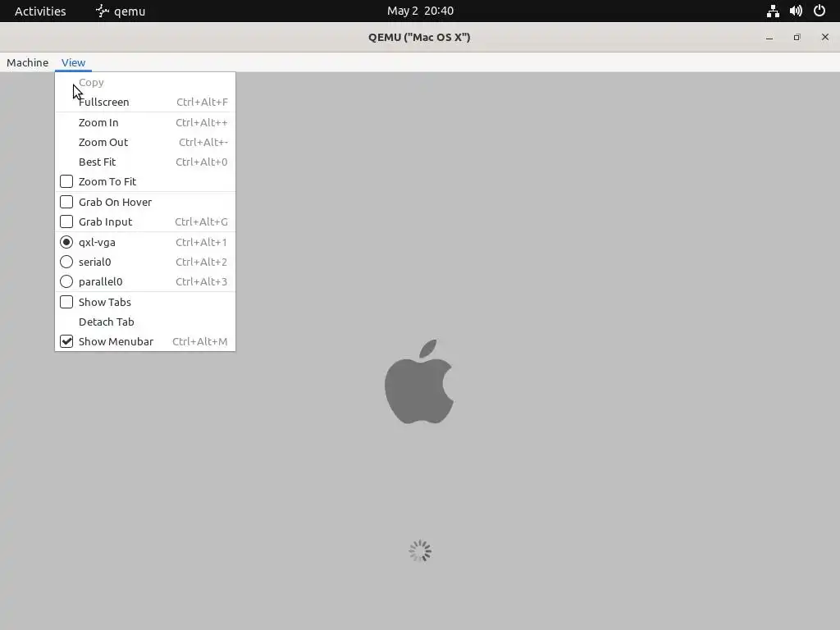
Task: Minimize the QEMU window
Action: pos(769,37)
